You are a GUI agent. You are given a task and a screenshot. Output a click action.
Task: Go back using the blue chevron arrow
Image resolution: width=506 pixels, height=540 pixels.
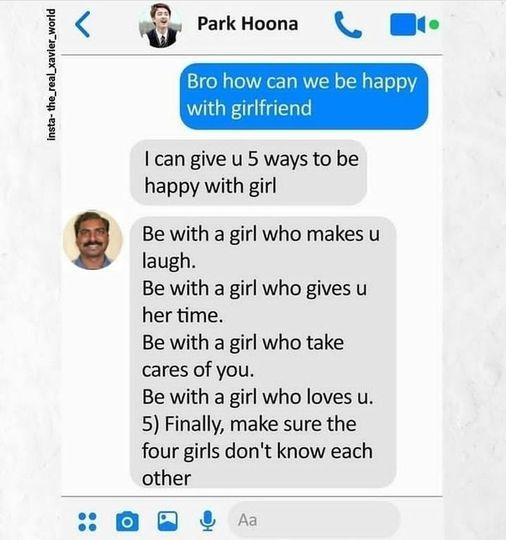coord(83,24)
